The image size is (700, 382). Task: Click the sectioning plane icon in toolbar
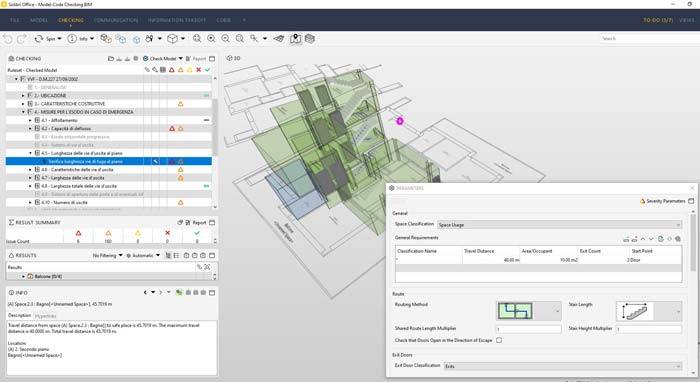tap(279, 39)
